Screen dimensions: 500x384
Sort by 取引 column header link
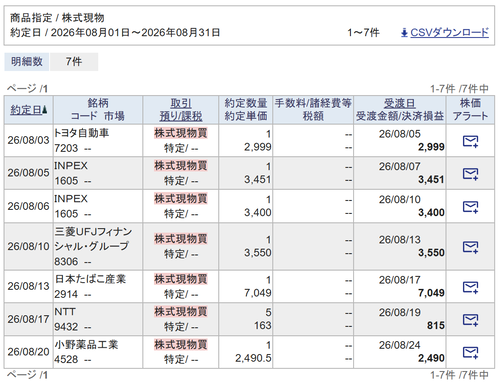pos(181,103)
